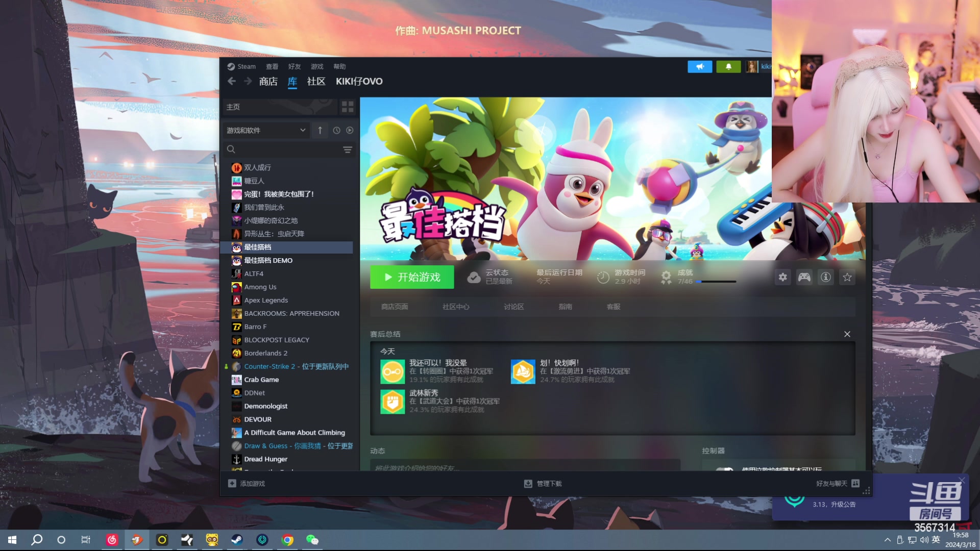This screenshot has width=980, height=551.
Task: Open the KIKI仔OVO profile tab
Action: click(x=359, y=81)
